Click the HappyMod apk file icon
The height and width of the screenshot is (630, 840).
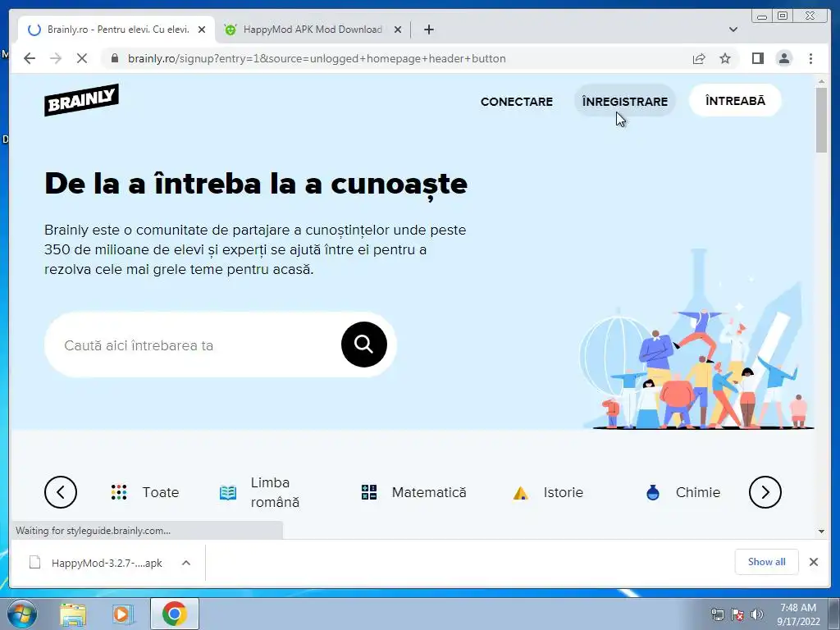click(34, 563)
